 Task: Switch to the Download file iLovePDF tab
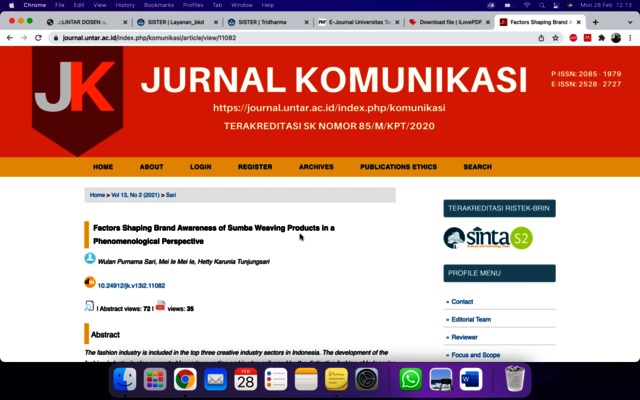point(448,21)
